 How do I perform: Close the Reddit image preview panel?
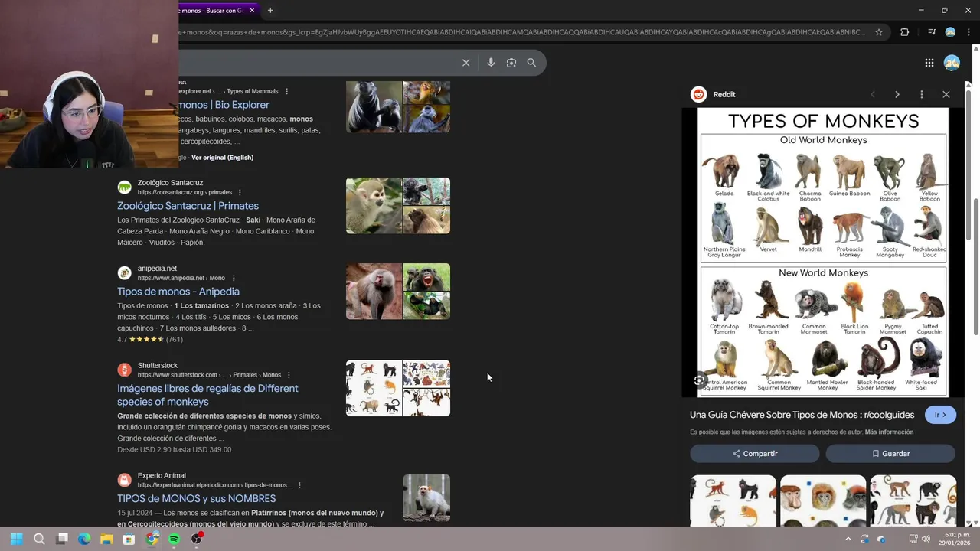(946, 94)
